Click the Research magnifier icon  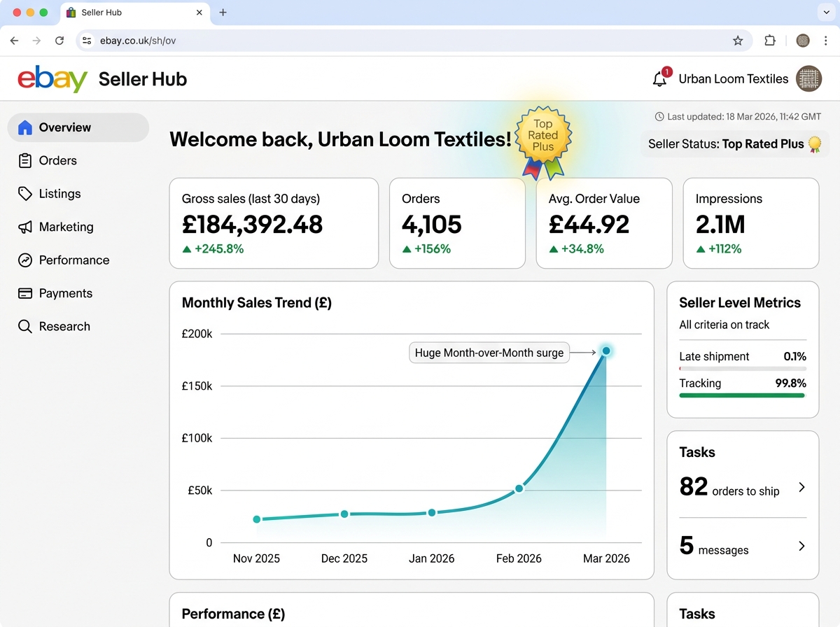[25, 327]
